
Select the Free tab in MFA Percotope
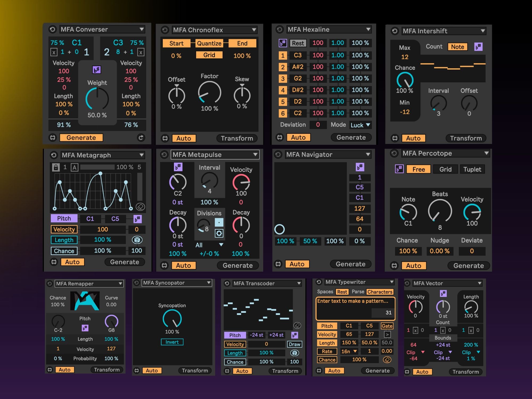tap(418, 169)
